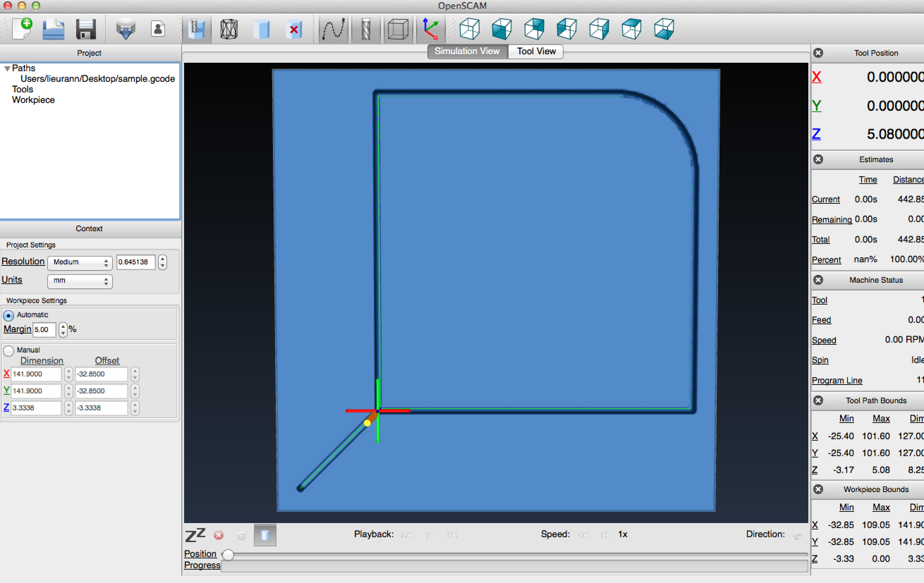
Task: Click the Position slider handle
Action: tap(228, 554)
